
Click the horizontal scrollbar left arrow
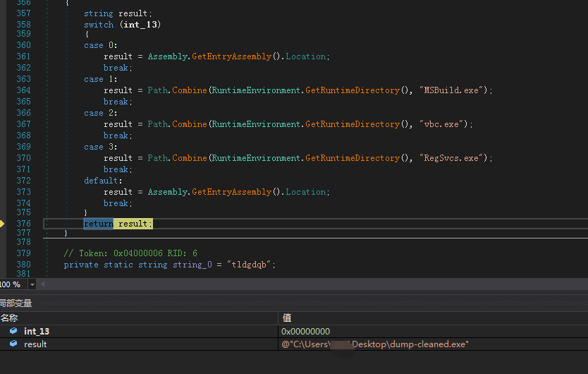(x=42, y=284)
